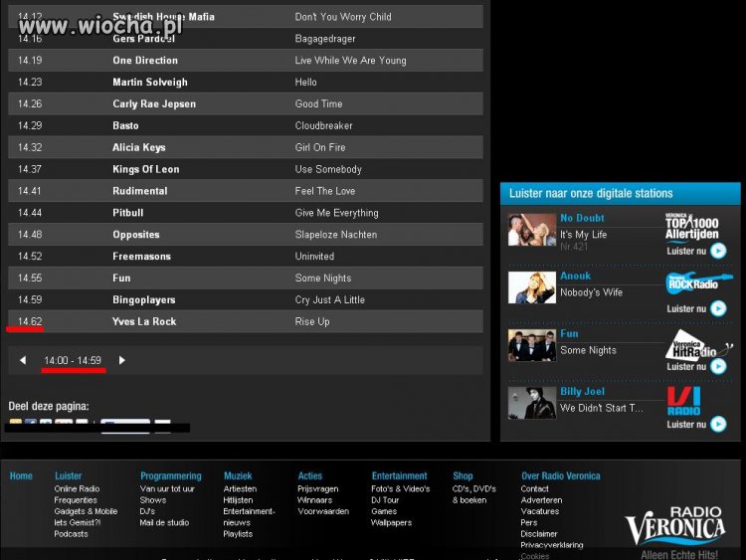Image resolution: width=746 pixels, height=560 pixels.
Task: Open Hitlijsten link
Action: pos(238,500)
